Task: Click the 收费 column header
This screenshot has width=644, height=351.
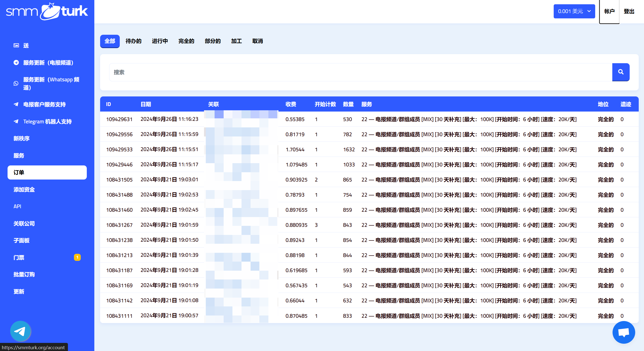Action: 291,104
